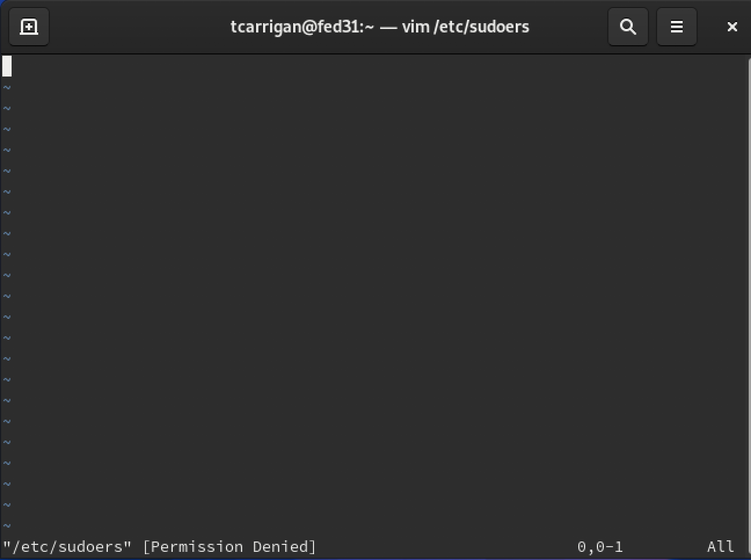Viewport: 751px width, 560px height.
Task: Close the terminal window
Action: coord(732,27)
